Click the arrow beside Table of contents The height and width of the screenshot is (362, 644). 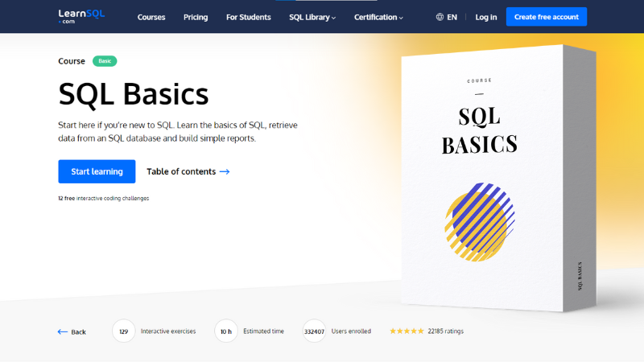[x=225, y=171]
